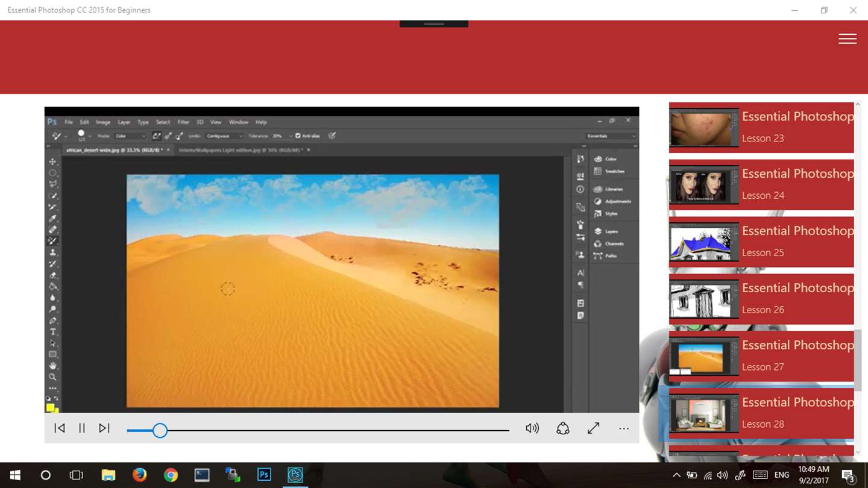Open the Info panel icon
Image resolution: width=868 pixels, height=488 pixels.
(580, 189)
